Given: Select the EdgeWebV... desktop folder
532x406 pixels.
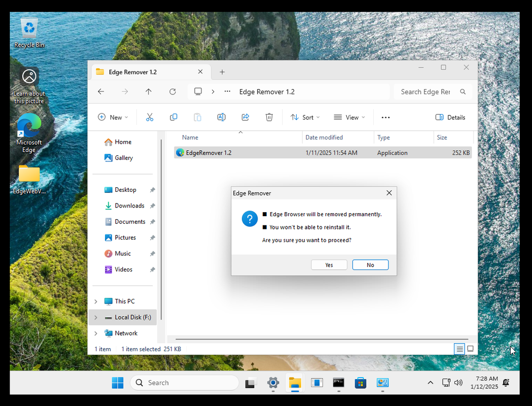Looking at the screenshot, I should [29, 179].
